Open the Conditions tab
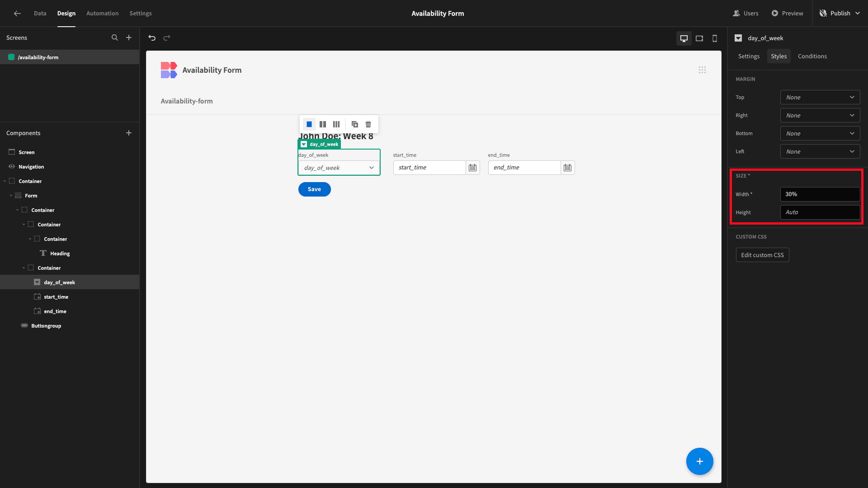 (812, 56)
